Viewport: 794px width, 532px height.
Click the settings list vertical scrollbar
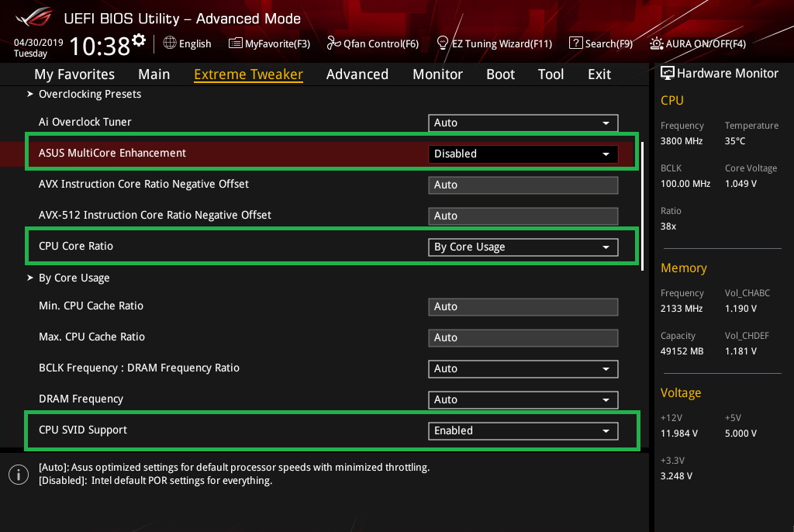(642, 206)
